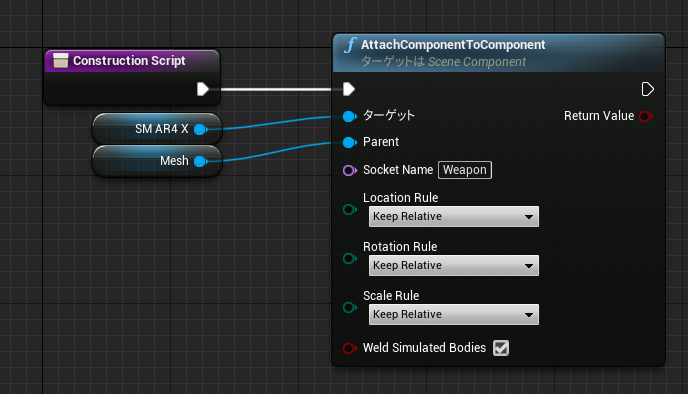Viewport: 688px width, 394px height.
Task: Click the ターゲットは Scene Component subtitle
Action: pos(443,62)
